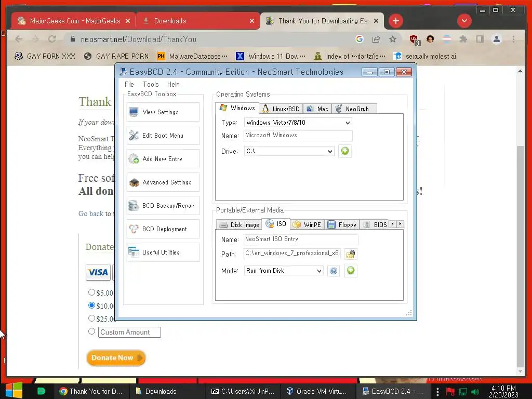Image resolution: width=532 pixels, height=399 pixels.
Task: Click the green add button beside Drive
Action: point(345,151)
